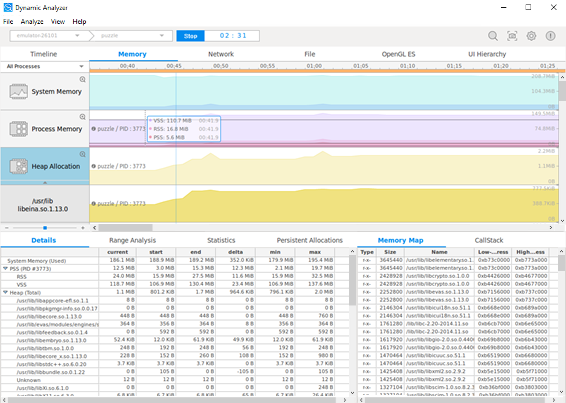
Task: Select the Unknown row in Details
Action: pos(175,380)
